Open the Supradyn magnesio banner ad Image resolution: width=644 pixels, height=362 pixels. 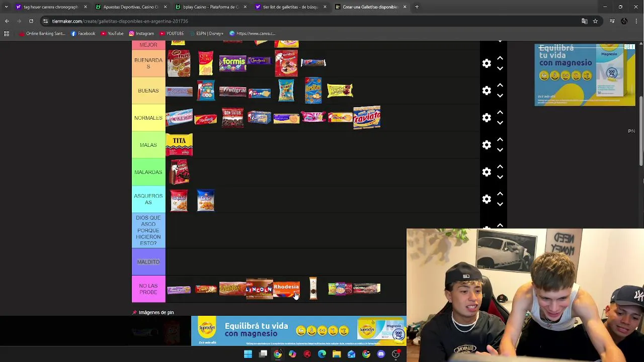pyautogui.click(x=299, y=331)
